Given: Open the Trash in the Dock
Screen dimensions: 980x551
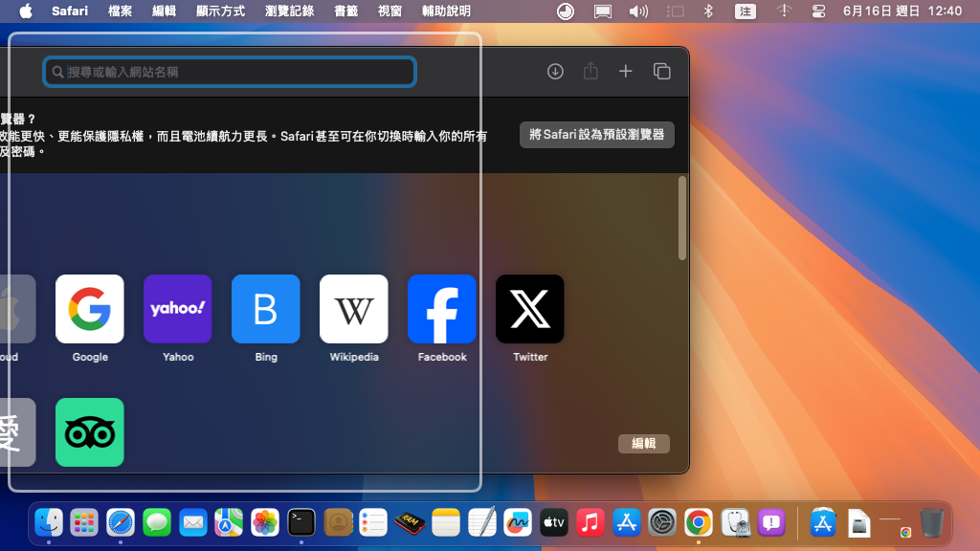Looking at the screenshot, I should (x=931, y=522).
